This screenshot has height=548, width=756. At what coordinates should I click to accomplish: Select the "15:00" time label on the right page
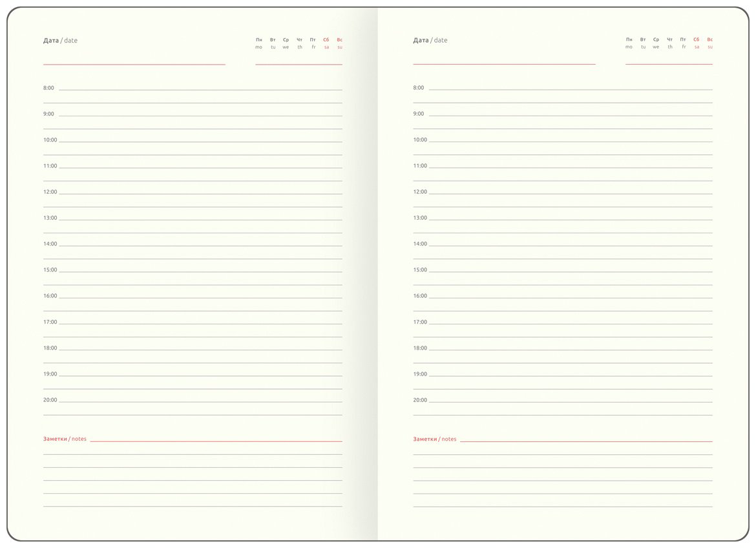(x=420, y=270)
